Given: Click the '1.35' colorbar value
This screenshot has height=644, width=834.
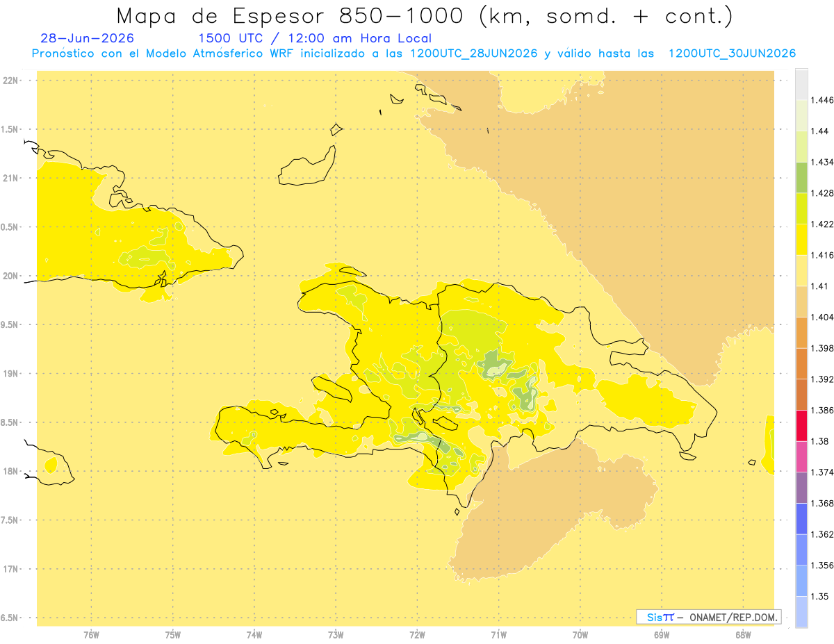Looking at the screenshot, I should coord(820,596).
